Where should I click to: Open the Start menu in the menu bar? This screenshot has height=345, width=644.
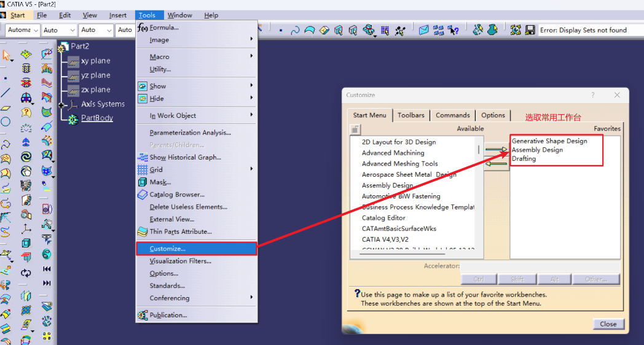click(17, 15)
